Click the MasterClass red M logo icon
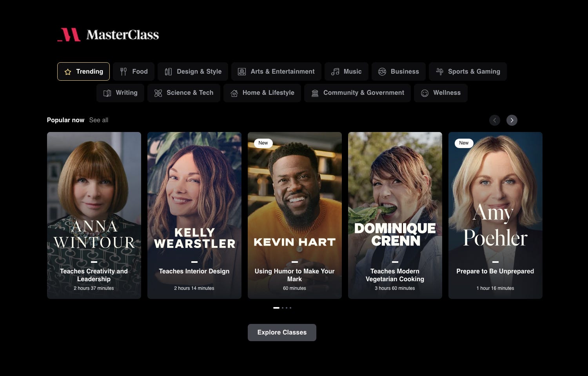Image resolution: width=588 pixels, height=376 pixels. click(69, 34)
